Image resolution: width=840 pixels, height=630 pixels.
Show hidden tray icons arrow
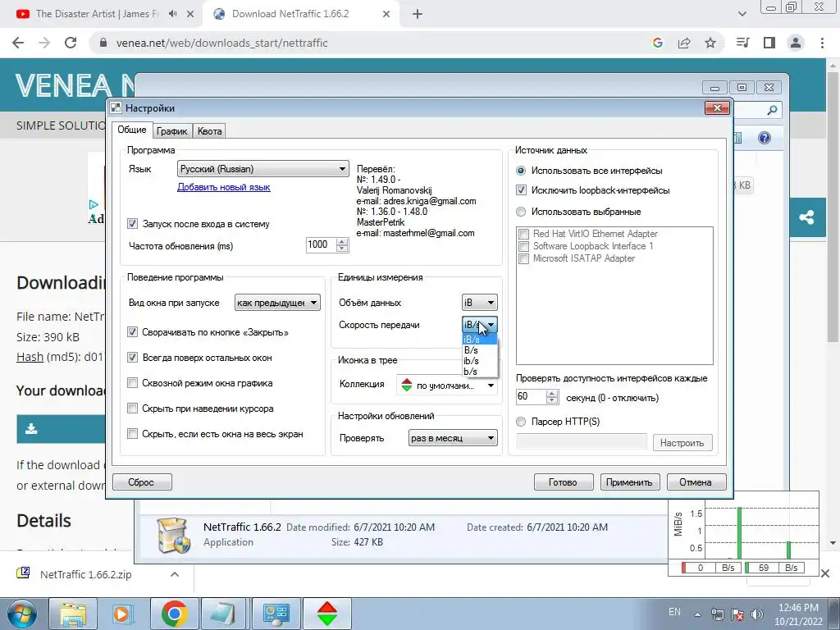click(x=697, y=614)
